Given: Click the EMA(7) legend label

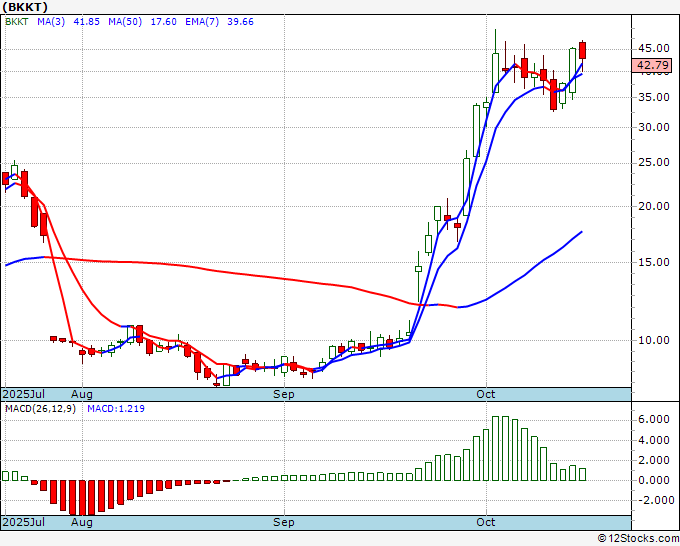Looking at the screenshot, I should [x=202, y=22].
